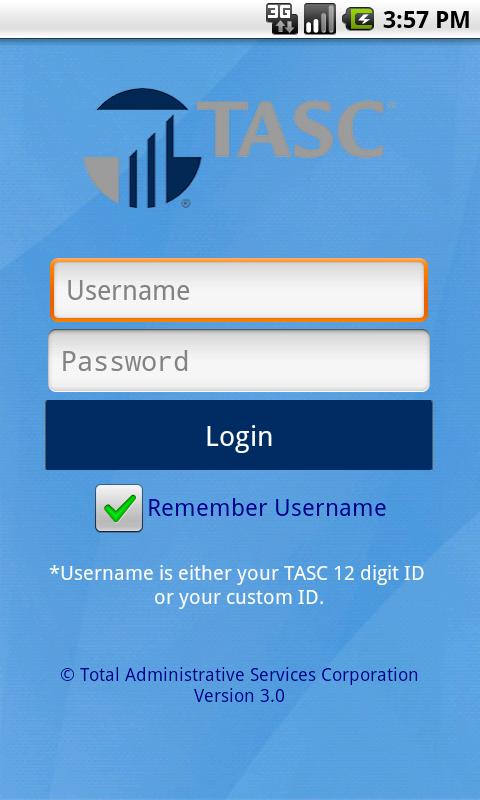The height and width of the screenshot is (800, 480).
Task: Tap the 3:57 PM clock
Action: pos(426,20)
